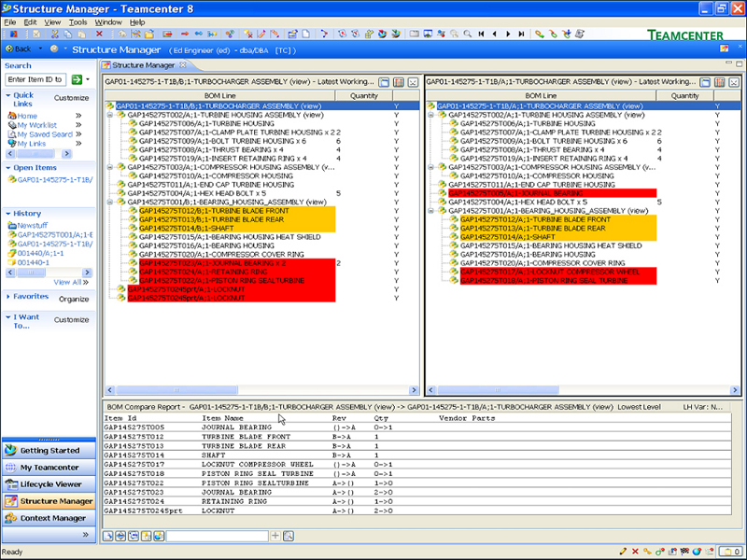This screenshot has height=560, width=747.
Task: Click the Home quick link
Action: (27, 116)
